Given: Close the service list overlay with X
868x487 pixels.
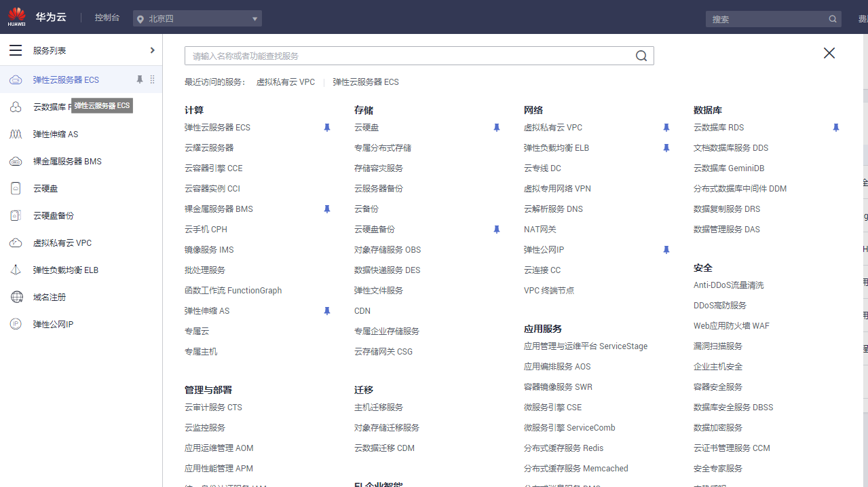Looking at the screenshot, I should point(829,53).
